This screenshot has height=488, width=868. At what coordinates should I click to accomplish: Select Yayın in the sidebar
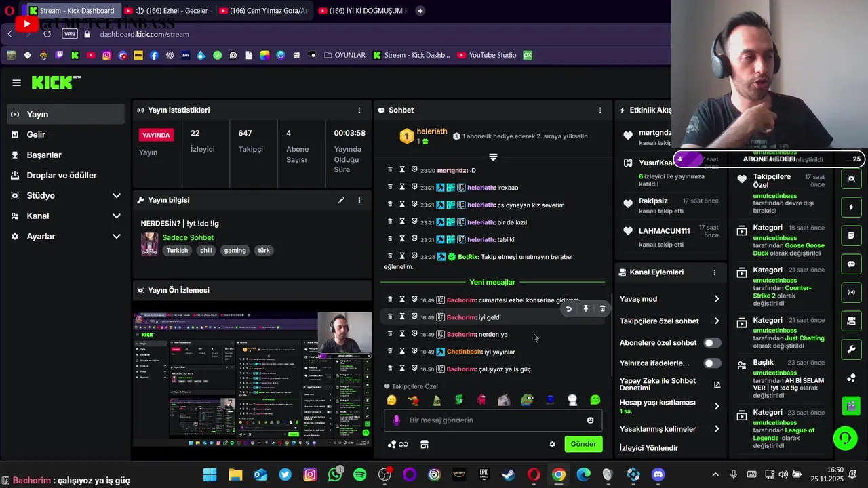tap(66, 114)
